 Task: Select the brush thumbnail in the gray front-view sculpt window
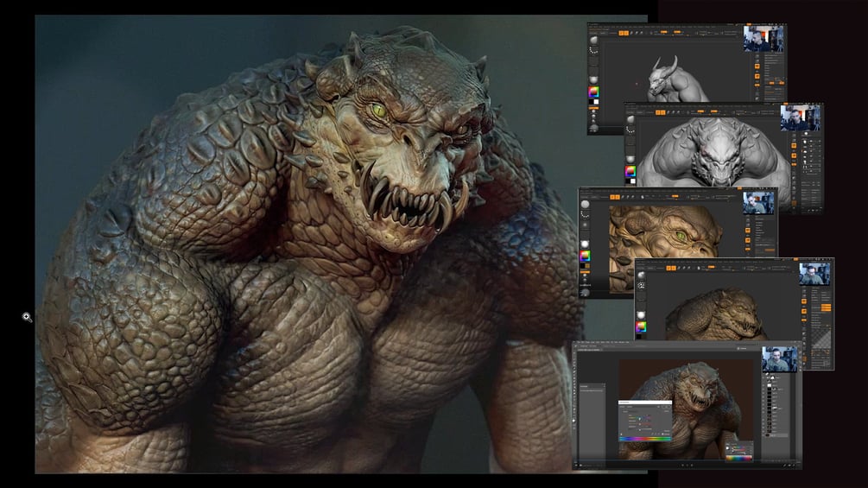630,119
